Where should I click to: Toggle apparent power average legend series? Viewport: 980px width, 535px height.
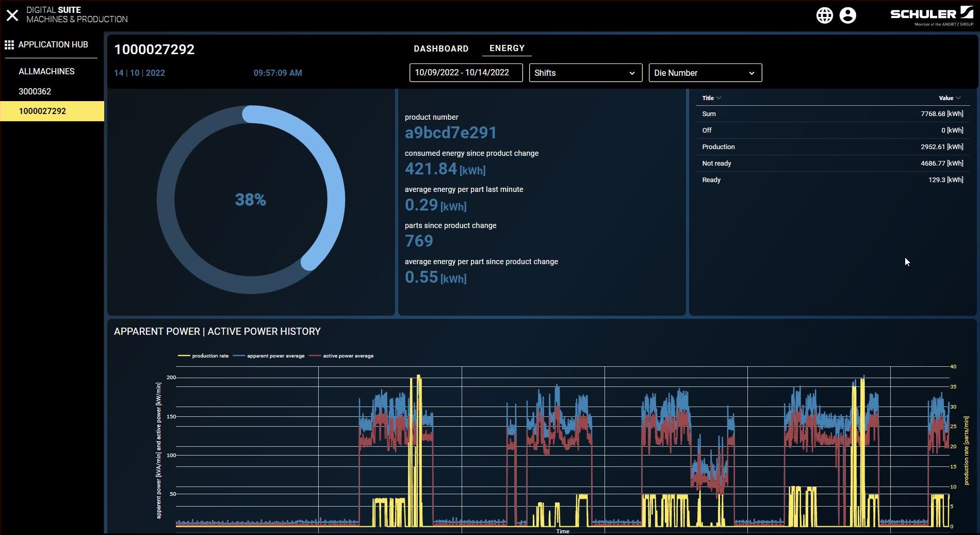click(269, 356)
